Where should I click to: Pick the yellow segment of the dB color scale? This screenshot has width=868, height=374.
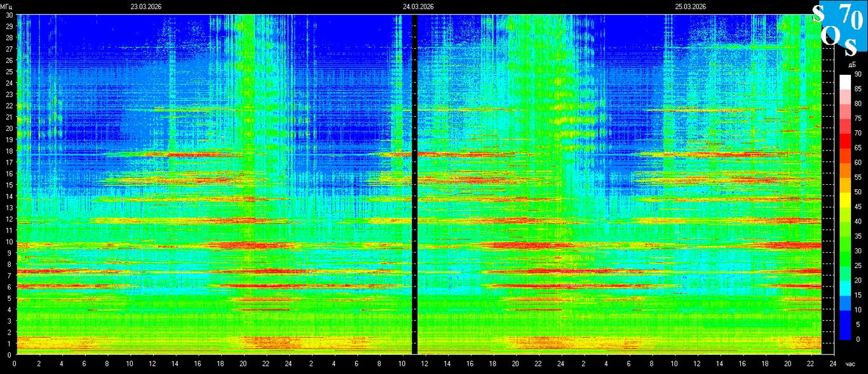pyautogui.click(x=844, y=199)
